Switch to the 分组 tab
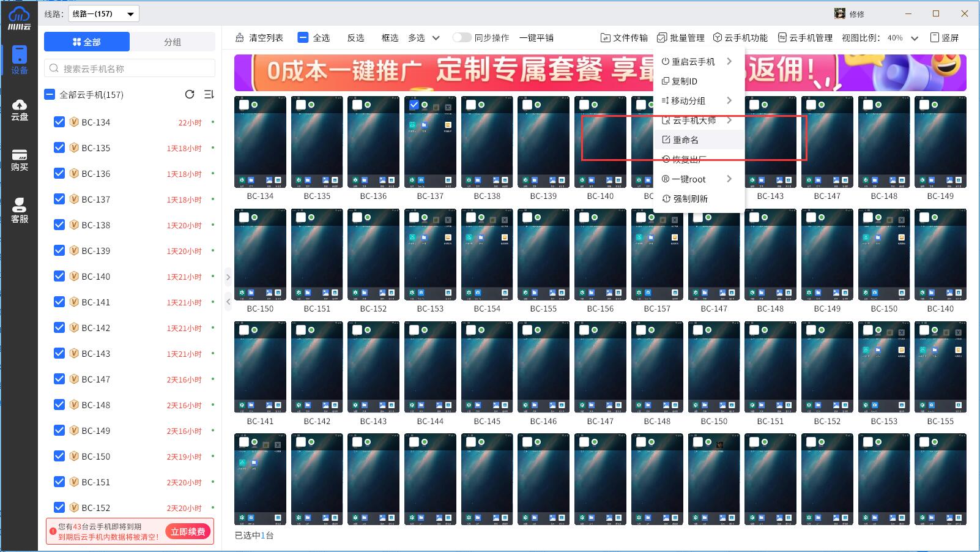Screen dimensions: 980x552 point(173,42)
